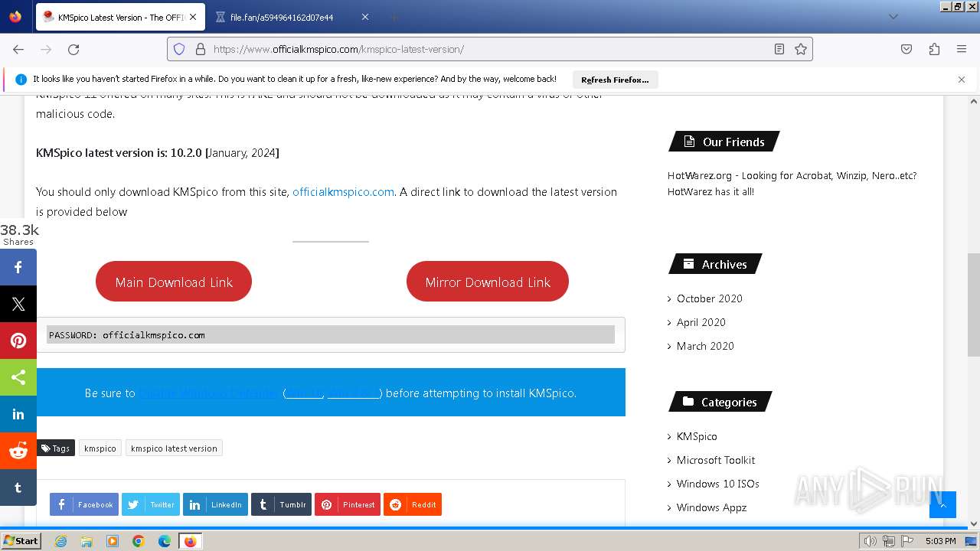Open KMSpico category

[697, 436]
